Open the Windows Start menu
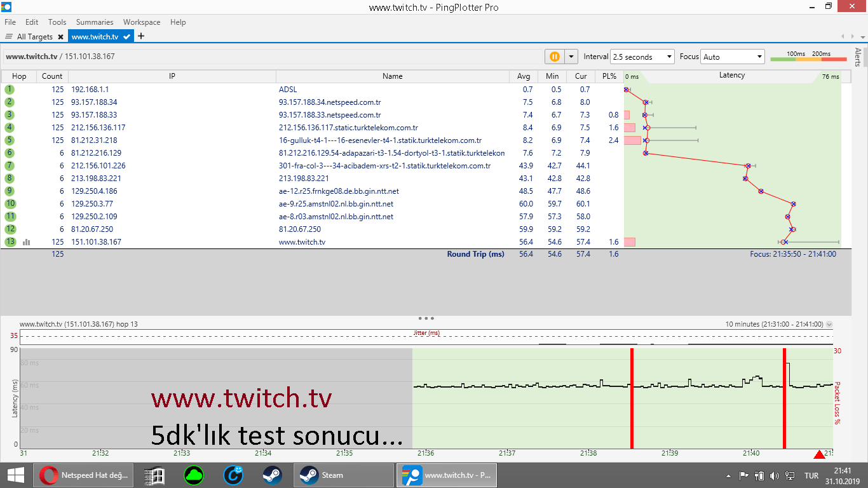 click(15, 475)
